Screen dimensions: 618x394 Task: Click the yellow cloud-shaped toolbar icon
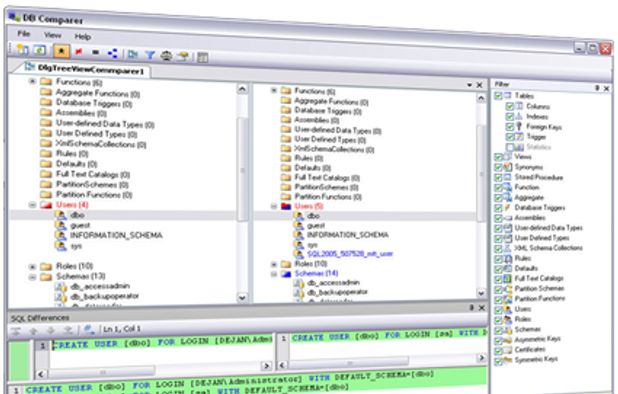(x=183, y=57)
